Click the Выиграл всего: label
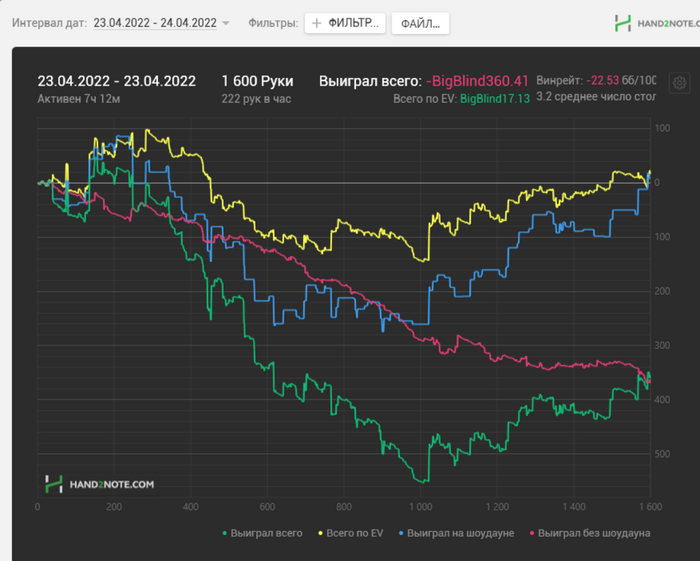700x561 pixels. (x=370, y=81)
